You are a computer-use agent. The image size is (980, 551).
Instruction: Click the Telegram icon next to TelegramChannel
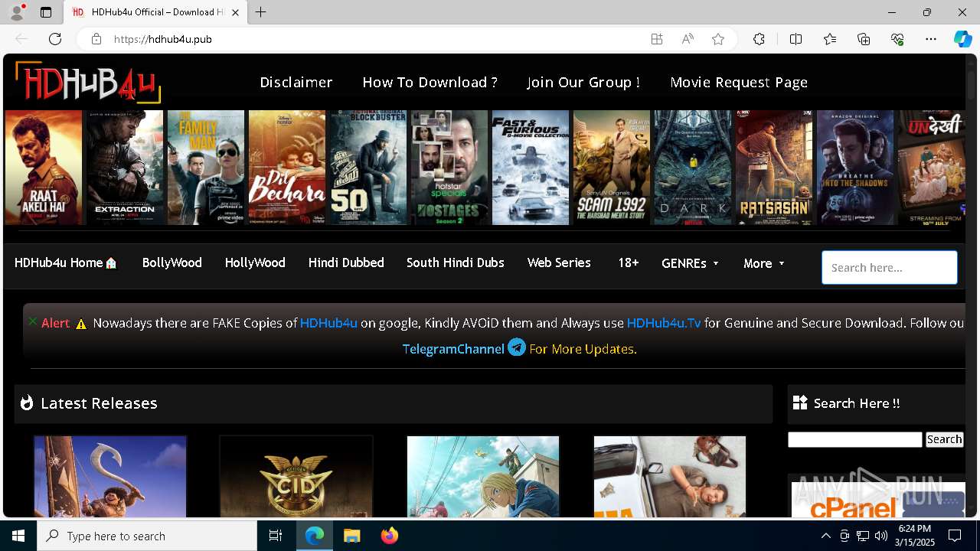[x=517, y=347]
